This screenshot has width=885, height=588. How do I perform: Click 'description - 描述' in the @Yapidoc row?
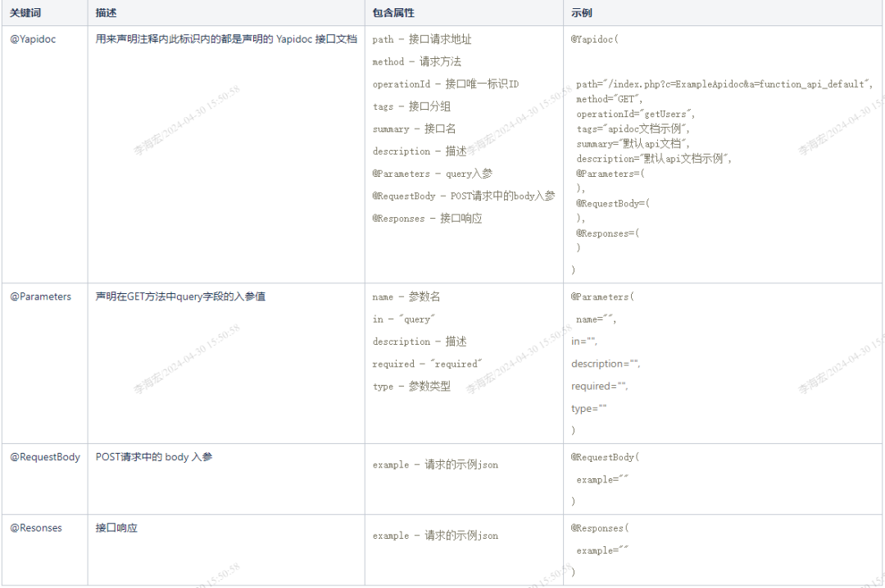(x=420, y=152)
